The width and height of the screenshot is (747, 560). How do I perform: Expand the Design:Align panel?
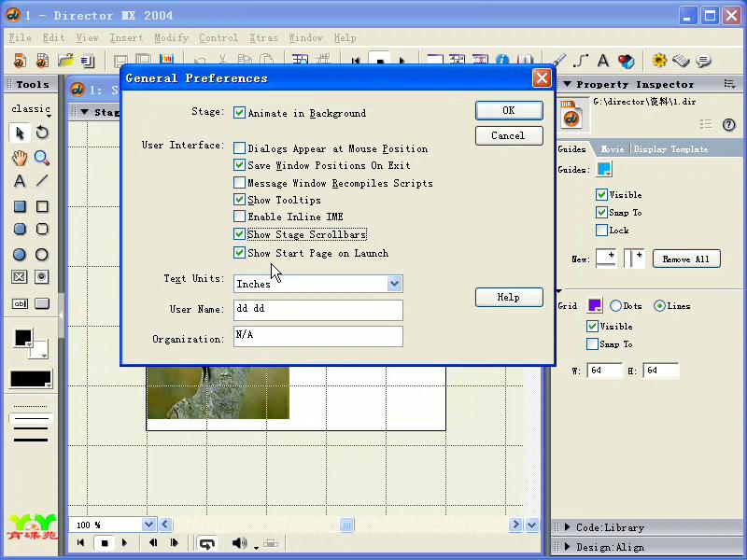click(567, 547)
